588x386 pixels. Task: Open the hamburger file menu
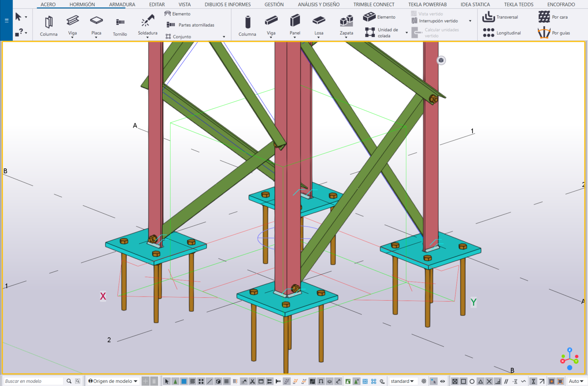(x=6, y=21)
